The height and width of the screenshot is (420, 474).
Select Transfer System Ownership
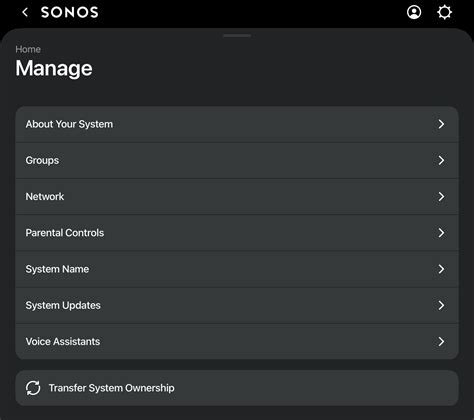pos(237,388)
